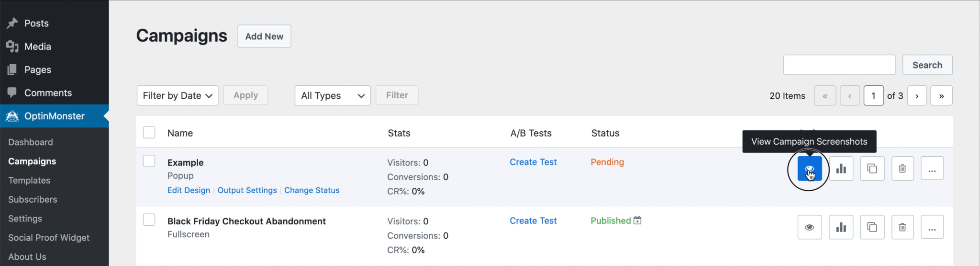View screenshots for the Example campaign
Image resolution: width=980 pixels, height=266 pixels.
pos(810,169)
